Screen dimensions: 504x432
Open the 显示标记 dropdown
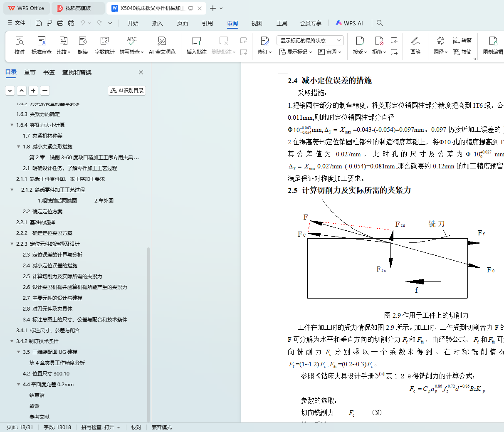296,52
